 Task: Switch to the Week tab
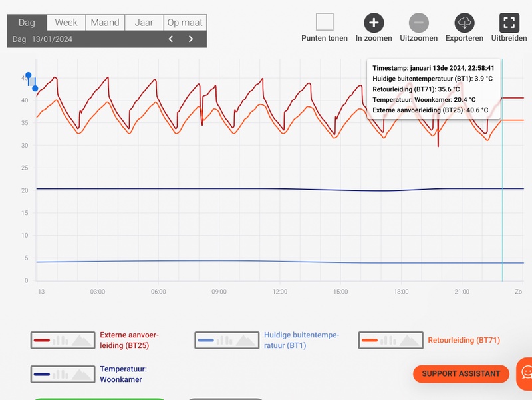pos(66,23)
